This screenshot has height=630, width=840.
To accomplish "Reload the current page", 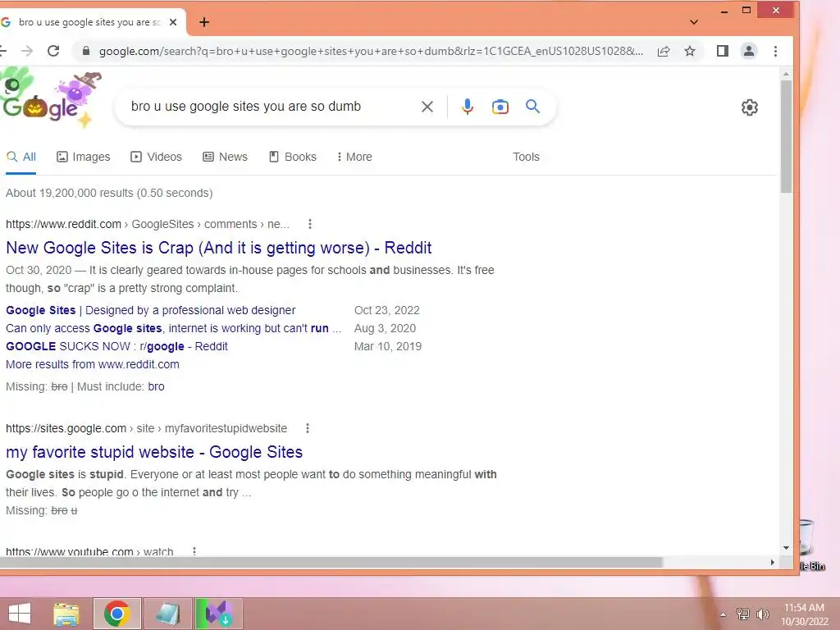I will [53, 51].
